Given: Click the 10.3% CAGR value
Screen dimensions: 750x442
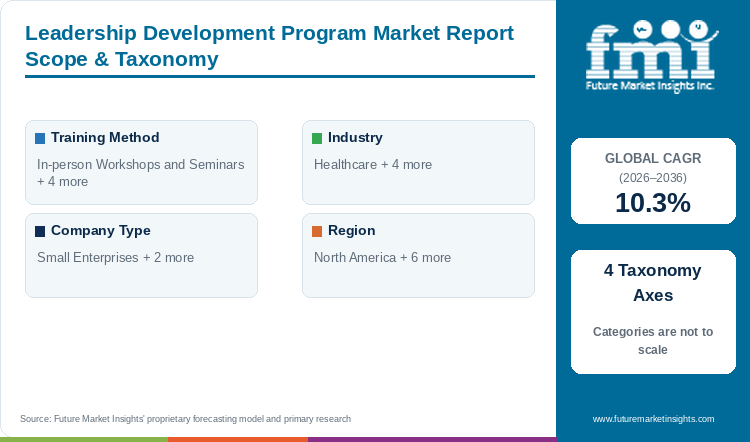Looking at the screenshot, I should click(x=653, y=203).
